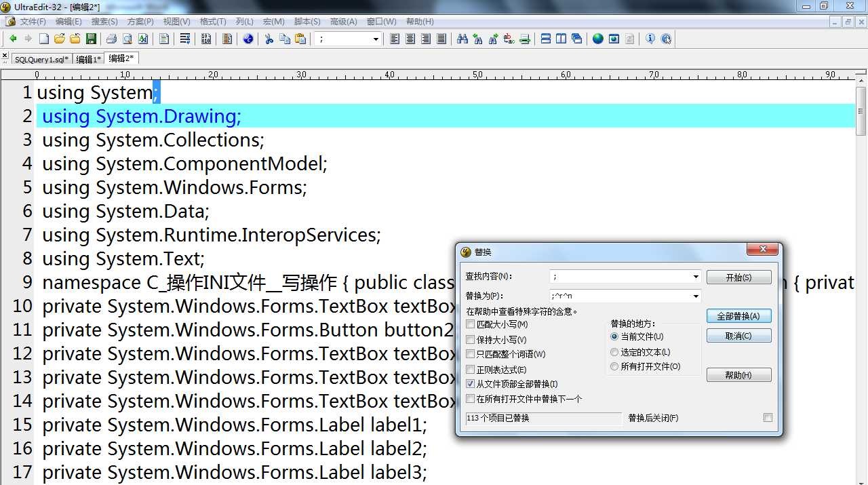Screen dimensions: 868x485
Task: Click the center align paragraph icon
Action: point(410,39)
